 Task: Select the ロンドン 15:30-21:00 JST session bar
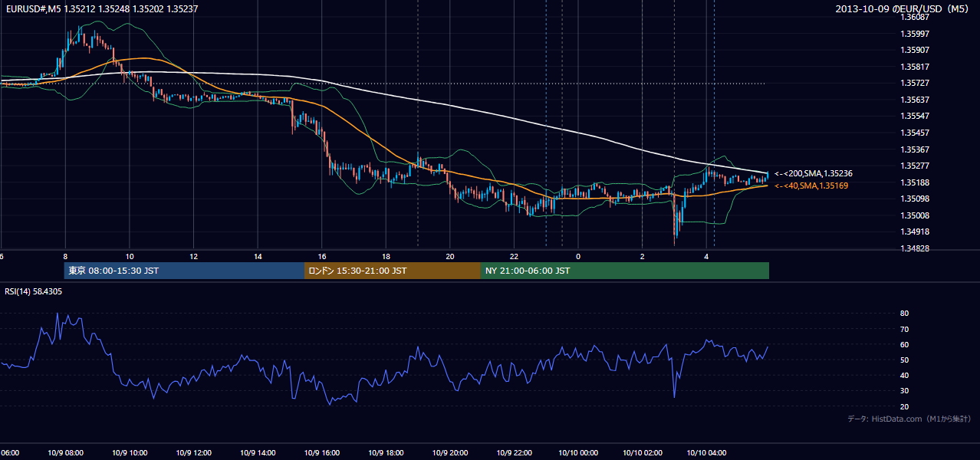(393, 271)
